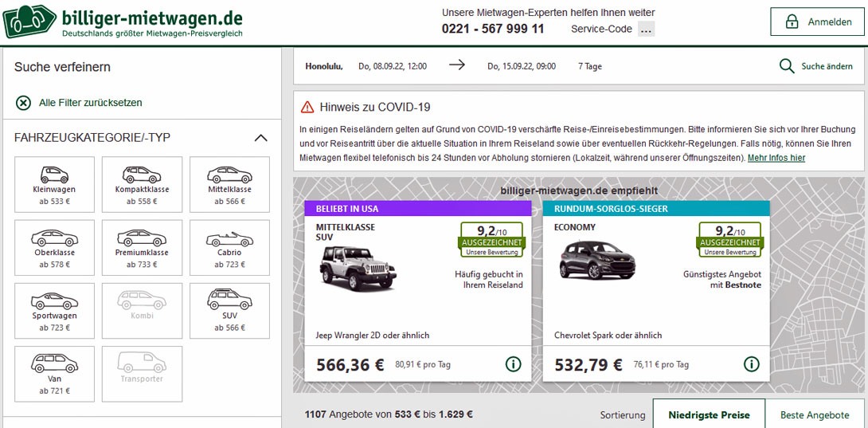Select the Kombi vehicle category

[142, 311]
